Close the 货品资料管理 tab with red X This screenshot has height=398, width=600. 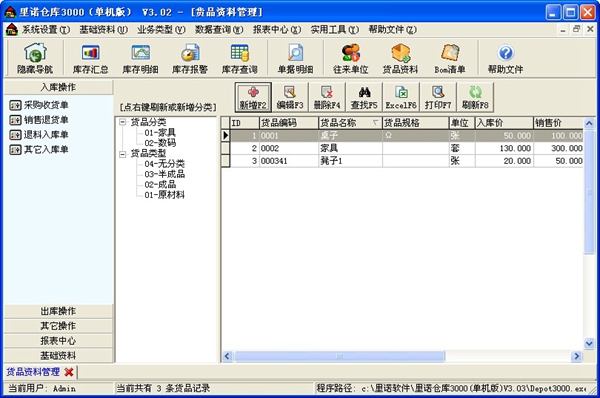(x=69, y=372)
